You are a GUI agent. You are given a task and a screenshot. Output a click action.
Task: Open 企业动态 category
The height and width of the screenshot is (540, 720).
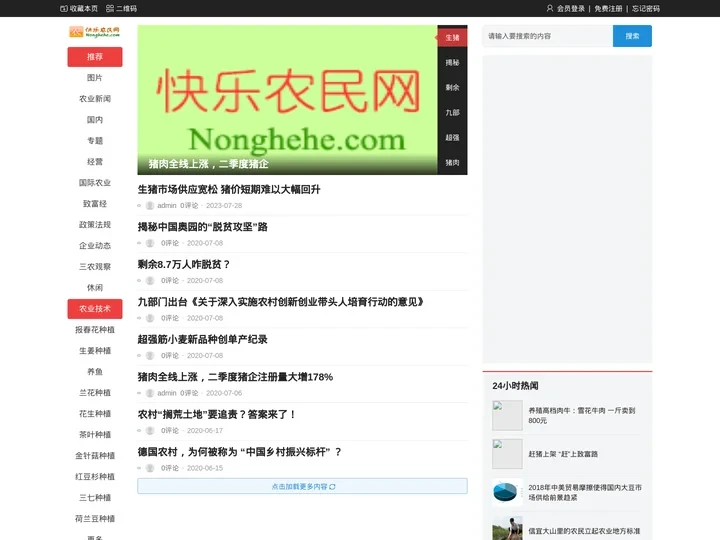(x=95, y=246)
